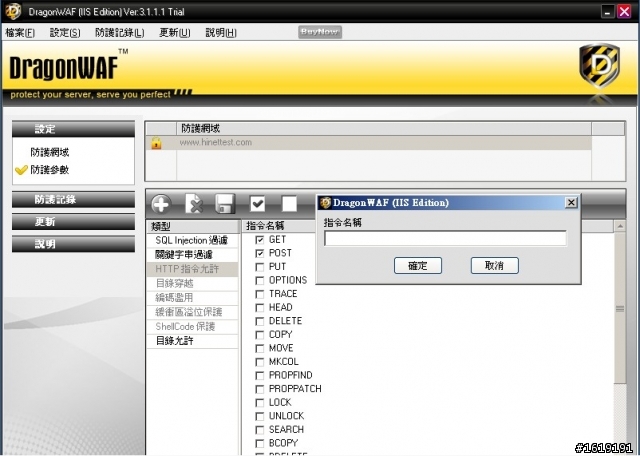Open the 檔案(F) menu
This screenshot has height=456, width=640.
click(20, 32)
